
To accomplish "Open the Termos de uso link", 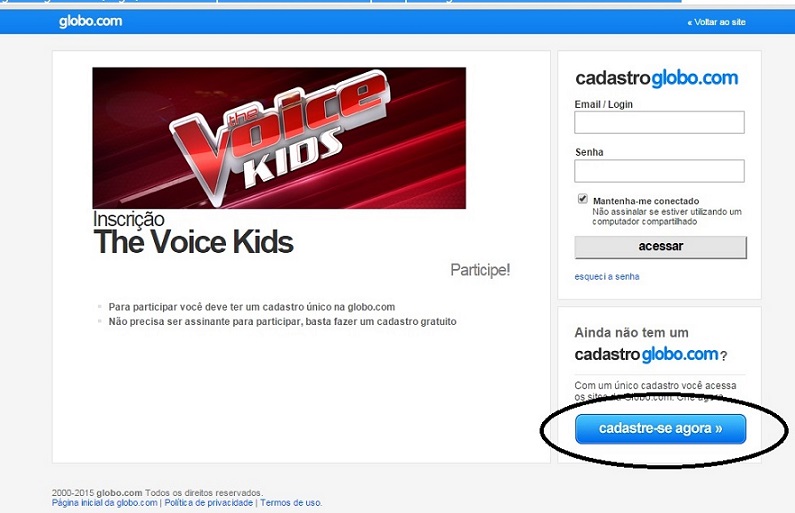I will click(x=291, y=503).
